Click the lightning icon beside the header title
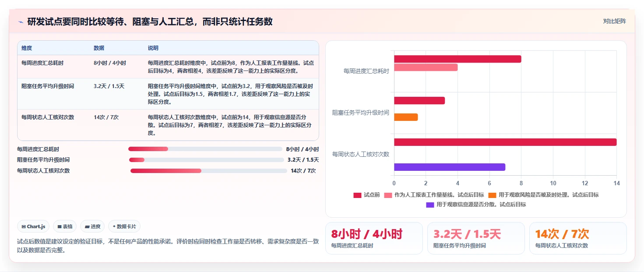 [x=21, y=21]
